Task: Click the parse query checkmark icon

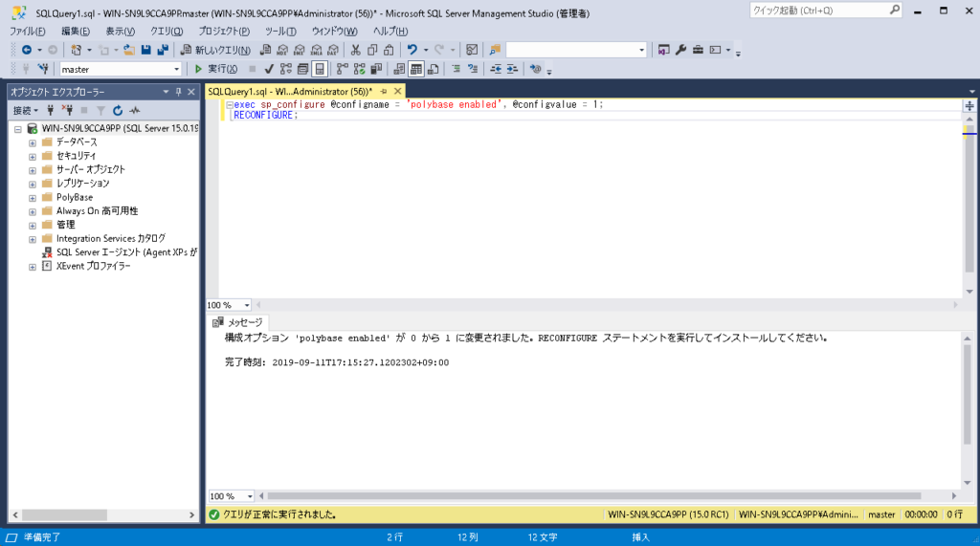Action: pos(269,69)
